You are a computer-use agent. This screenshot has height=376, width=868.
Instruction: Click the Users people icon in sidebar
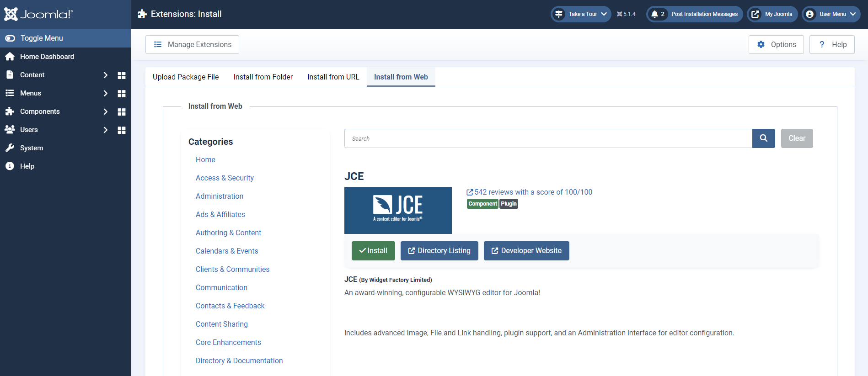coord(10,130)
